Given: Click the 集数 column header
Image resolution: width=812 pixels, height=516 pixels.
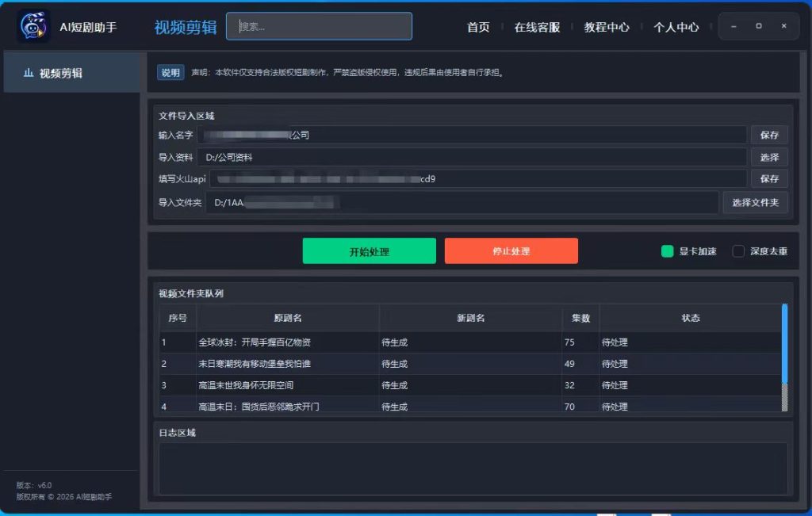Looking at the screenshot, I should tap(580, 318).
